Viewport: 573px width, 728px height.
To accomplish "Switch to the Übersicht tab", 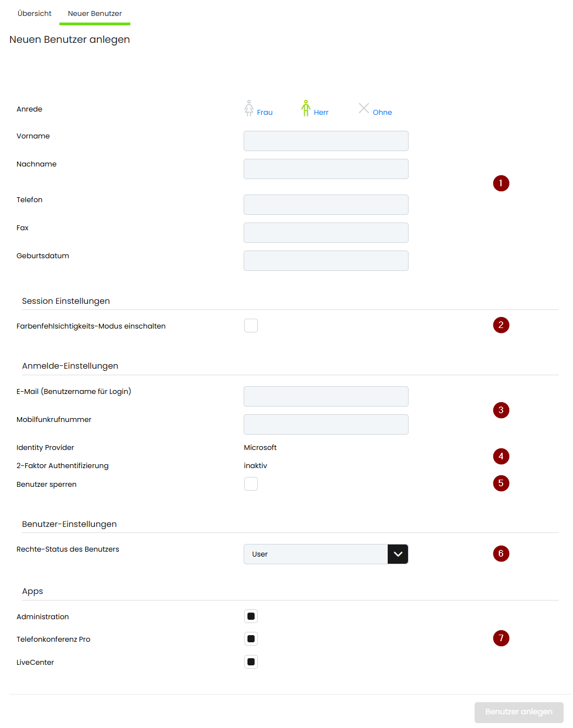I will [35, 13].
